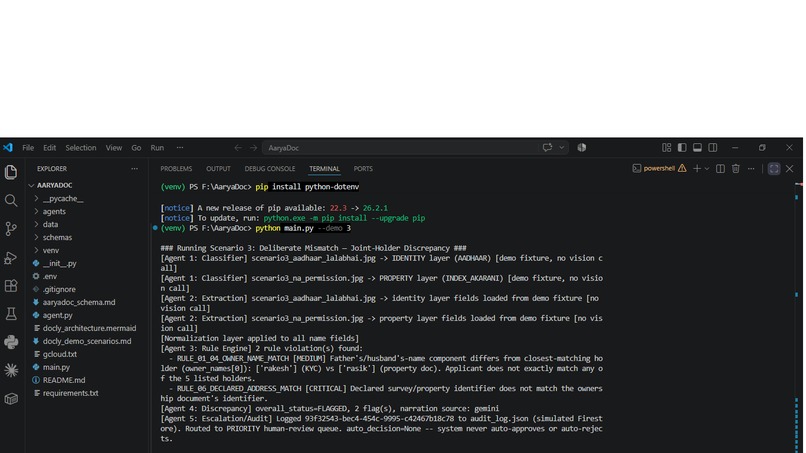Go forward with the right arrow
The width and height of the screenshot is (806, 453).
[253, 148]
